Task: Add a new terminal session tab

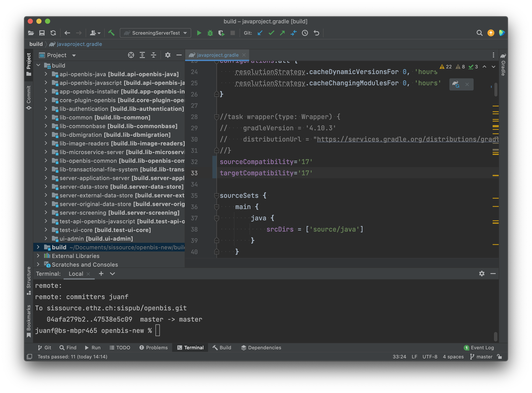Action: [x=101, y=274]
